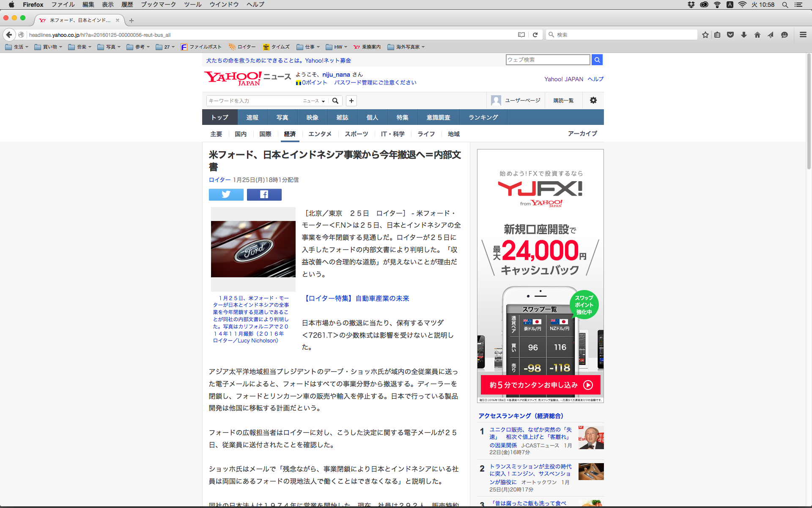812x508 pixels.
Task: Toggle reader view icon in address bar
Action: point(521,35)
